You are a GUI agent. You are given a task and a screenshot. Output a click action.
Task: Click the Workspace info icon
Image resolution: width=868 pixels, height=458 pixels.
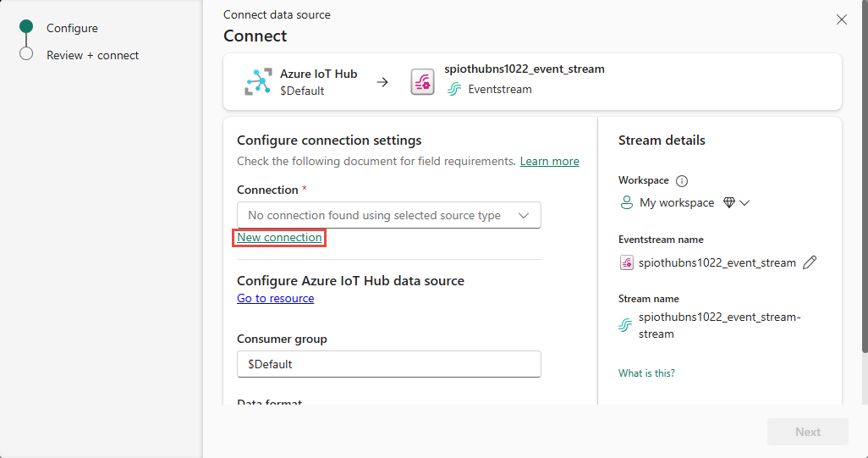pos(682,180)
